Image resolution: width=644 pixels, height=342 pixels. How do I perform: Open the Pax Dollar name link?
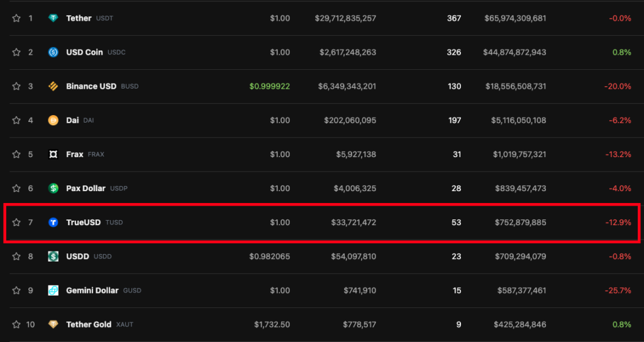(x=86, y=188)
